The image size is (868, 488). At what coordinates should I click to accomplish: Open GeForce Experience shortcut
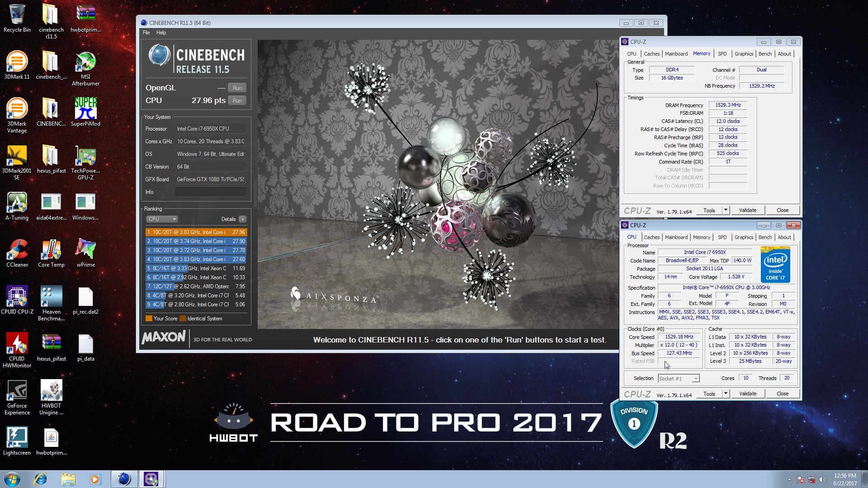pyautogui.click(x=17, y=397)
